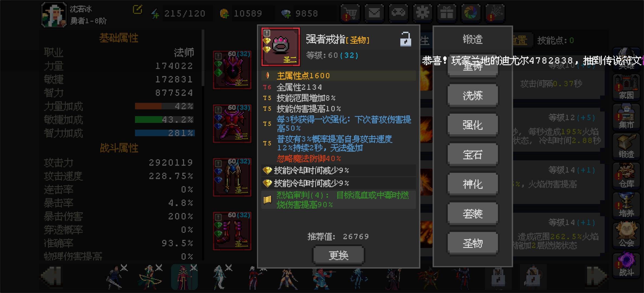The image size is (644, 293).
Task: Edit player name pencil icon
Action: tap(137, 9)
